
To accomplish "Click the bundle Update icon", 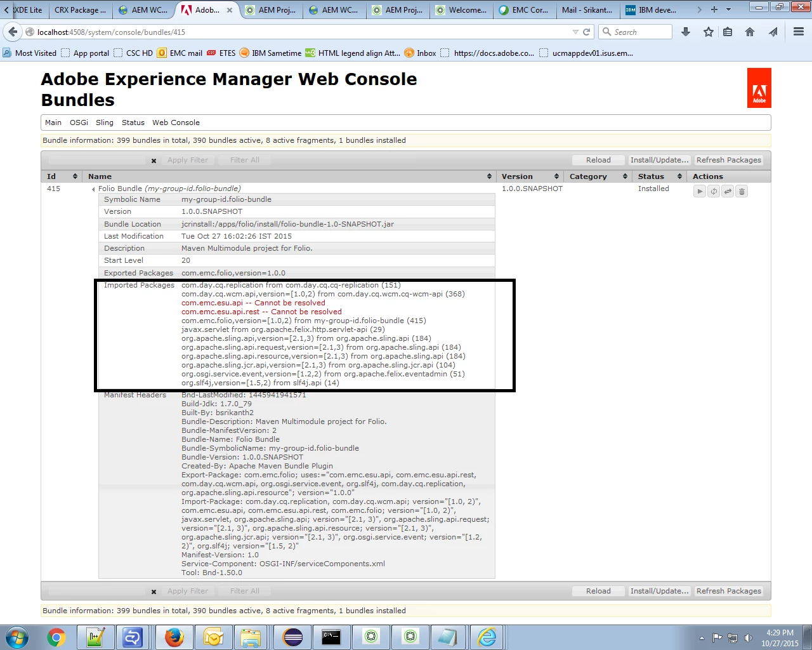I will [728, 191].
